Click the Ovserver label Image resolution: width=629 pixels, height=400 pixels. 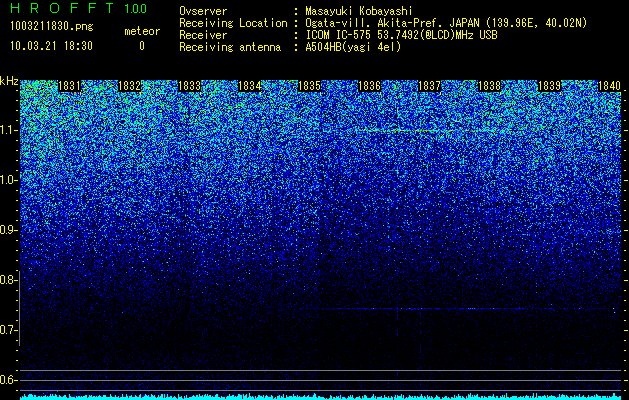coord(203,11)
